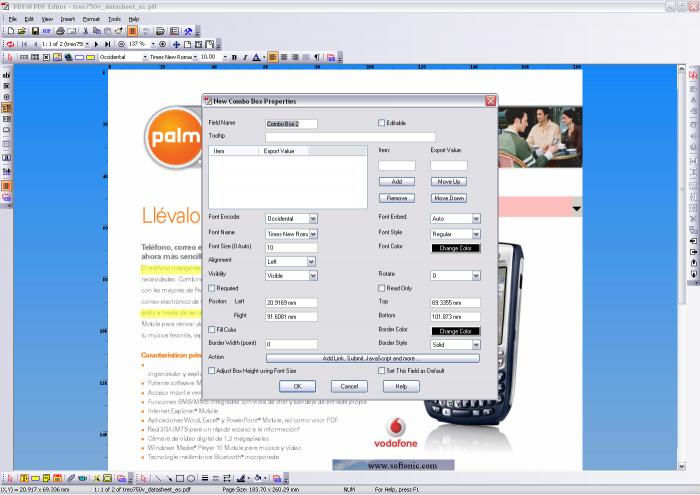
Task: Toggle the Read Only checkbox
Action: (x=381, y=288)
